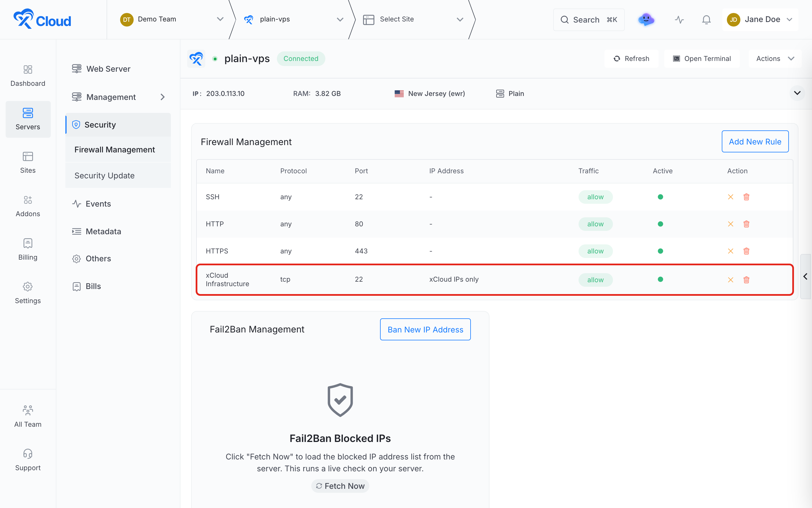
Task: Open the Demo Team dropdown
Action: pyautogui.click(x=172, y=19)
